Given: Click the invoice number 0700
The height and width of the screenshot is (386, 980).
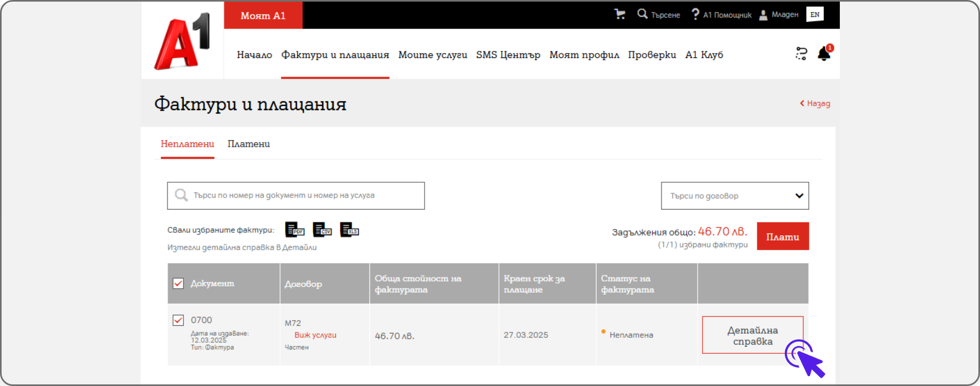Looking at the screenshot, I should [x=201, y=320].
